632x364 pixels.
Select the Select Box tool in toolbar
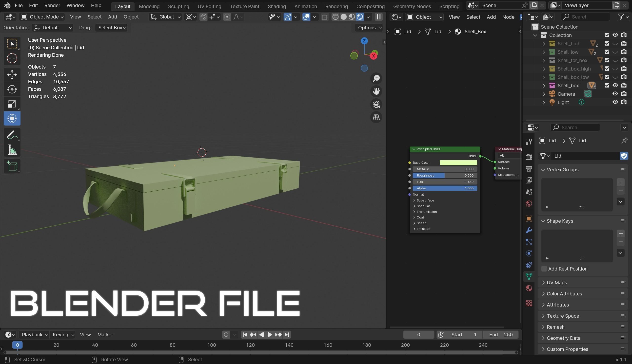pos(12,44)
